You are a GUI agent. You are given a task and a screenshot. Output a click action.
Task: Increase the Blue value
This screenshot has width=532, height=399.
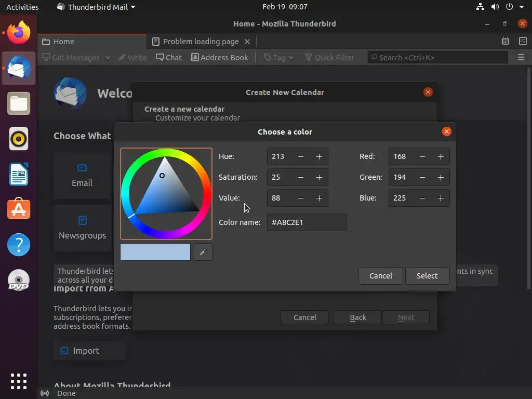[441, 198]
